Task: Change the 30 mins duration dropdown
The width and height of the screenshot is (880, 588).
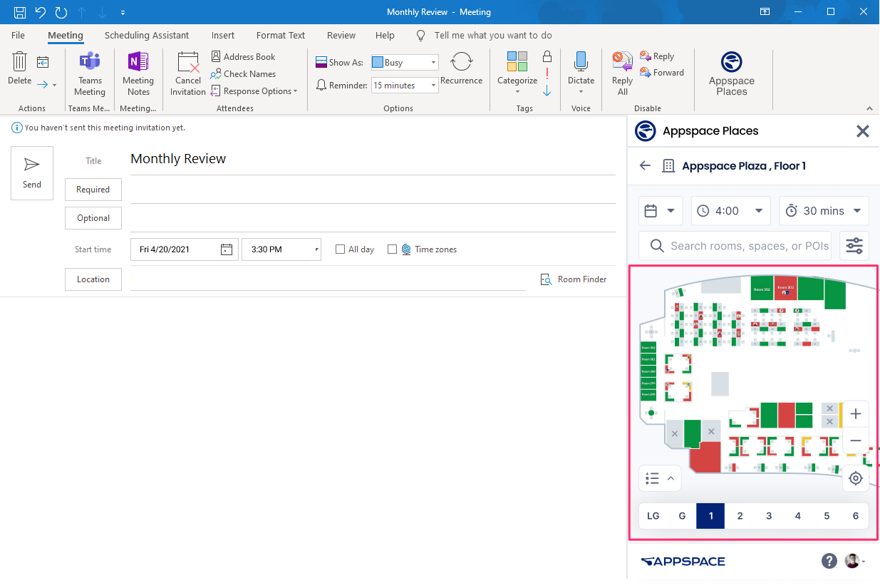Action: click(x=824, y=211)
